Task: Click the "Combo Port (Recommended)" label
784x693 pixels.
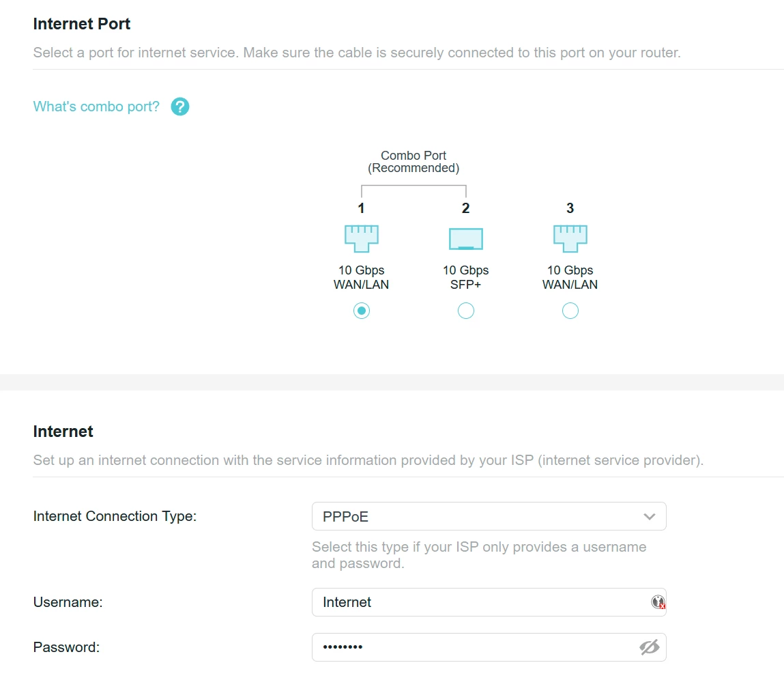Action: tap(413, 162)
